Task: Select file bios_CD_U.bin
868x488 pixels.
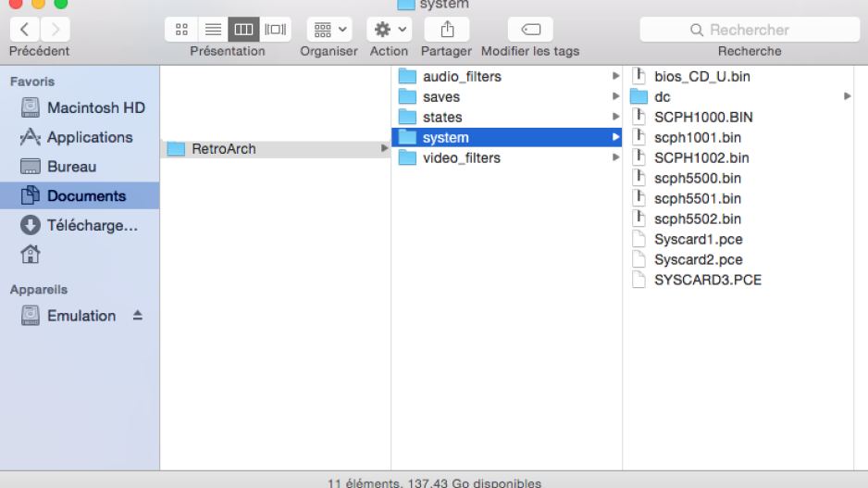Action: [x=738, y=77]
